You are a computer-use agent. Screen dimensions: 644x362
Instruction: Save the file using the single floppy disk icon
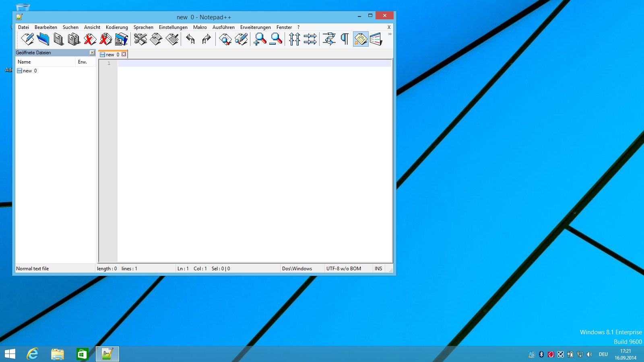pyautogui.click(x=59, y=39)
